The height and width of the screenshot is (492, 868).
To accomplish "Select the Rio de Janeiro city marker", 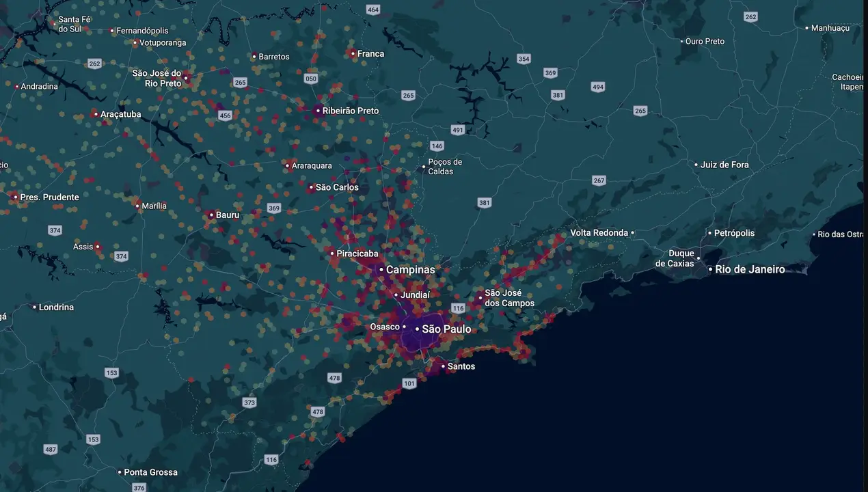I will (710, 269).
